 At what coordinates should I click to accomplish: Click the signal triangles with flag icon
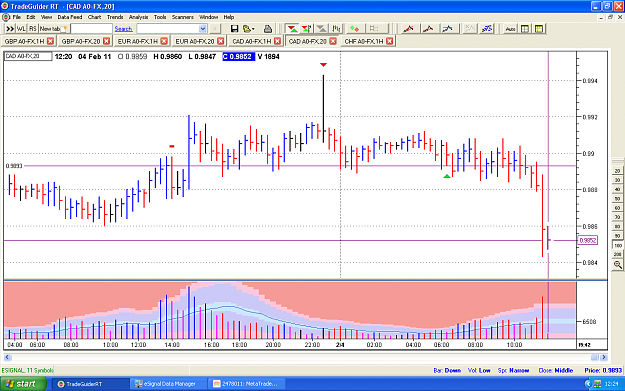[x=307, y=29]
